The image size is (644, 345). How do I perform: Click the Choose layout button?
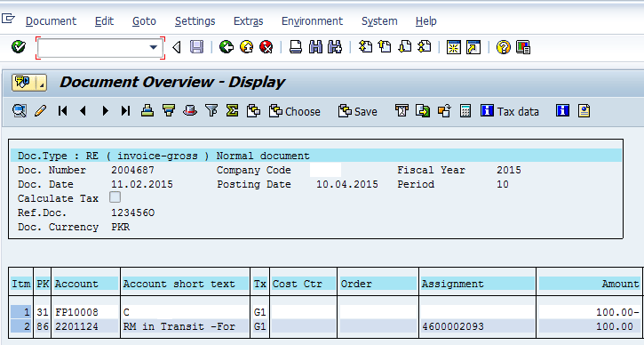tap(295, 111)
